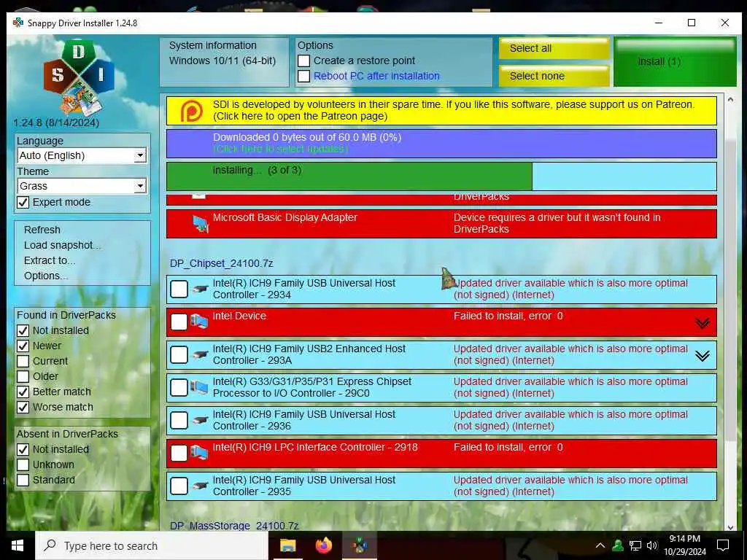Open Options... in the left panel
Image resolution: width=747 pixels, height=560 pixels.
pyautogui.click(x=46, y=276)
